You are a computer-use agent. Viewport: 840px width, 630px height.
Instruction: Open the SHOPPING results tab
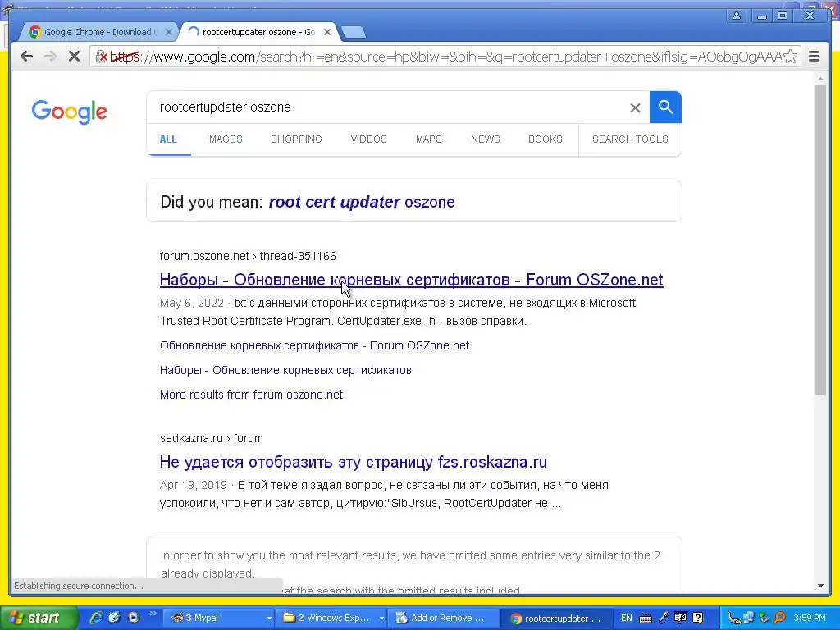click(296, 139)
